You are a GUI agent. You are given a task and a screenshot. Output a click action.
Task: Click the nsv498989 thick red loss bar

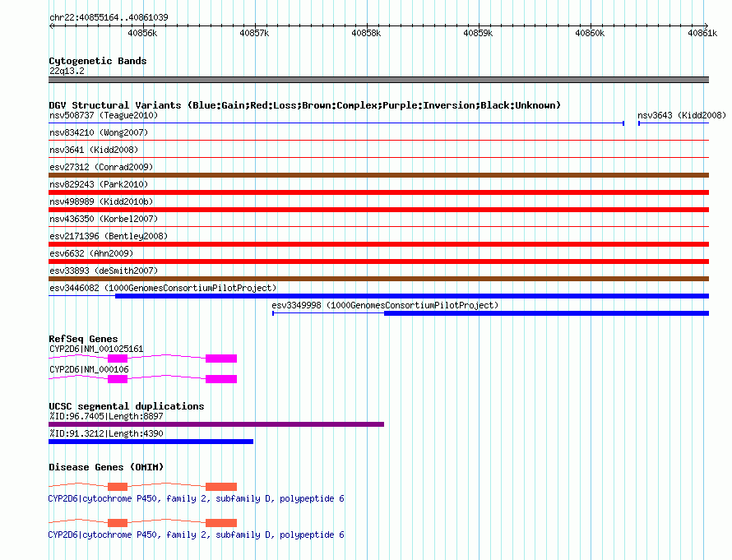coord(378,210)
